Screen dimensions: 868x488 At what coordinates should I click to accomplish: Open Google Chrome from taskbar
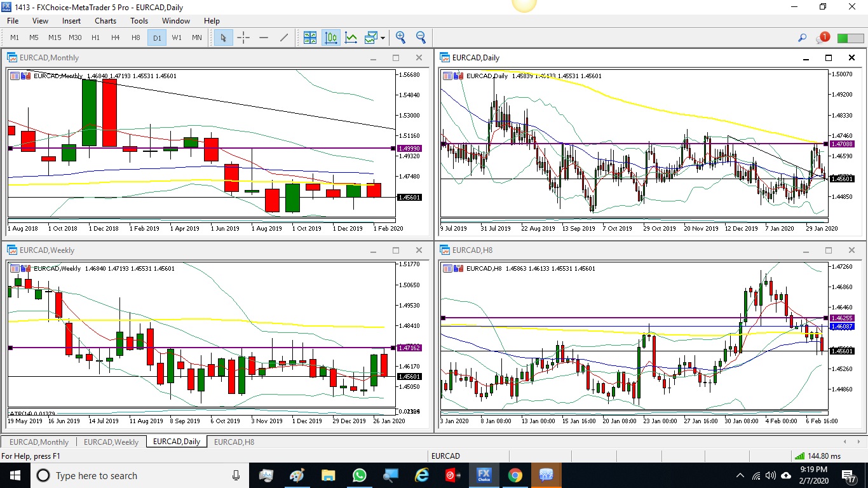click(x=515, y=475)
